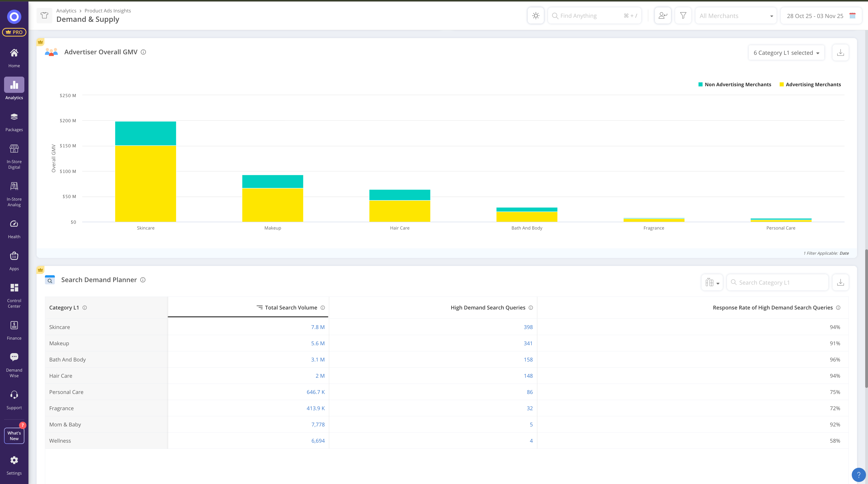
Task: Open the All Merchants dropdown
Action: pyautogui.click(x=736, y=16)
